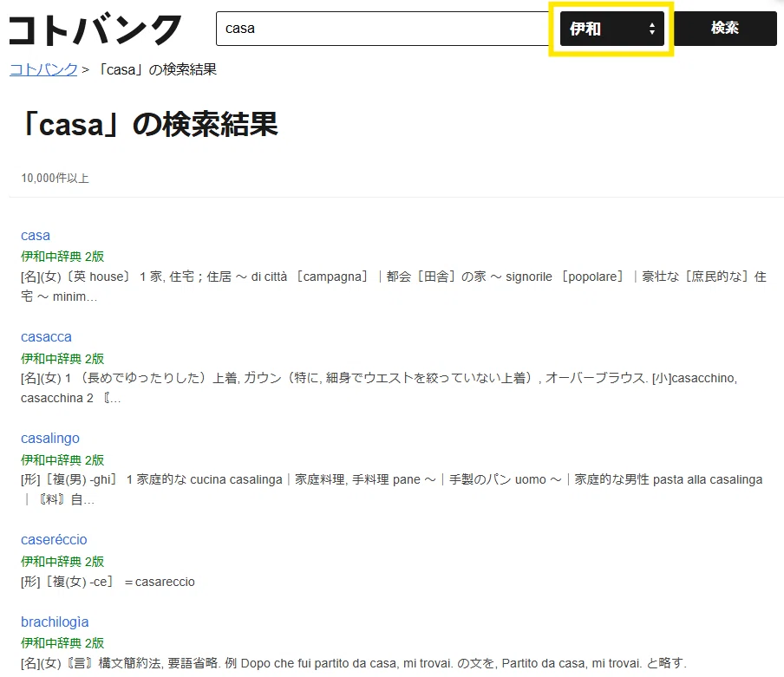Screen dimensions: 784x677
Task: Select 伊和中辞典 2版 label under casalingo
Action: [62, 460]
